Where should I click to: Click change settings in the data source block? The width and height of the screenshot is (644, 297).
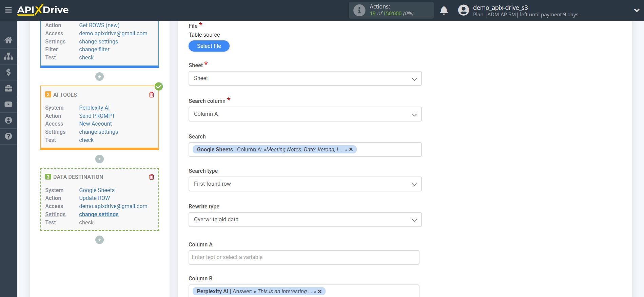(x=99, y=41)
